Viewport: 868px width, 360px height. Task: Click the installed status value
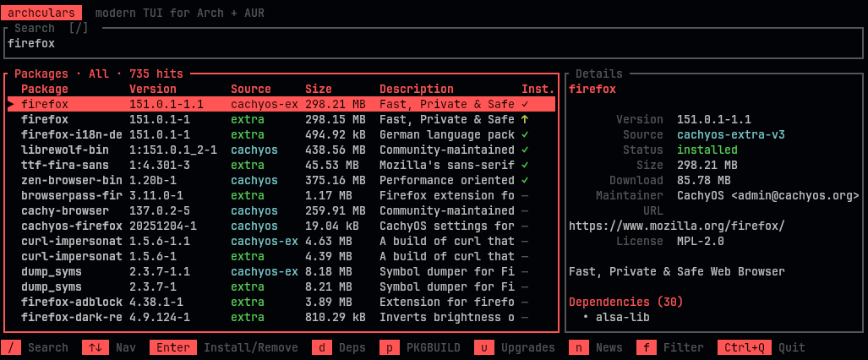pyautogui.click(x=707, y=150)
